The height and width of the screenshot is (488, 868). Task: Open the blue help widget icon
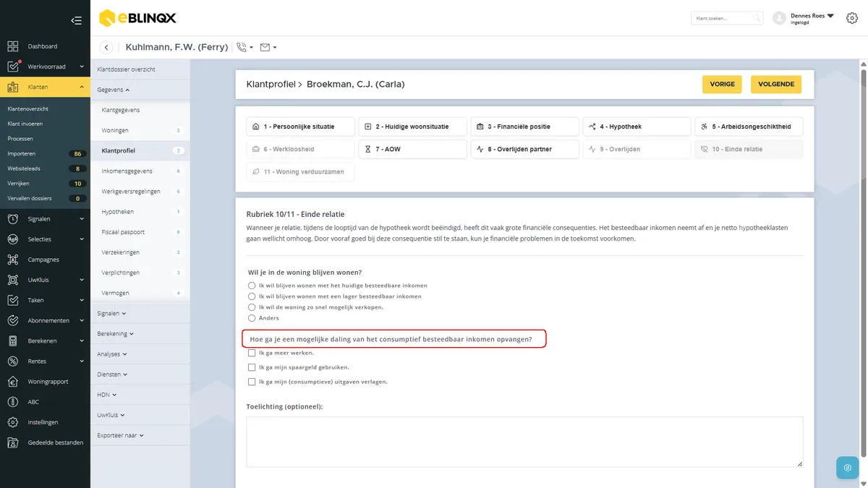click(847, 468)
